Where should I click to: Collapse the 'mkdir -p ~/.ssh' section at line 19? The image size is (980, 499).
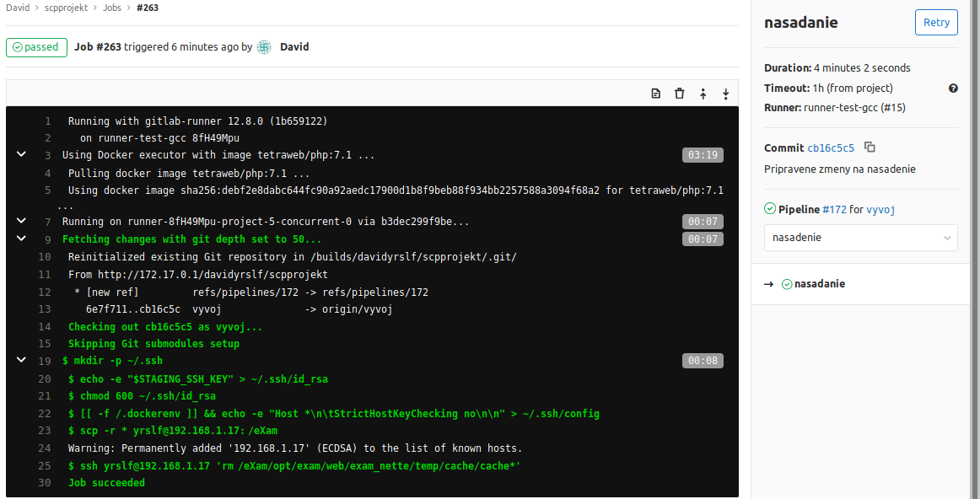click(21, 361)
